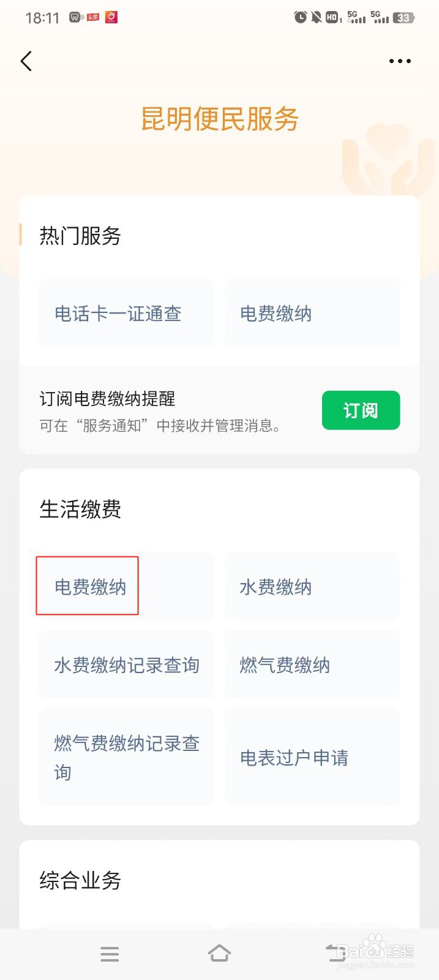
Task: Tap the 昆明便民服务 page title
Action: tap(220, 119)
